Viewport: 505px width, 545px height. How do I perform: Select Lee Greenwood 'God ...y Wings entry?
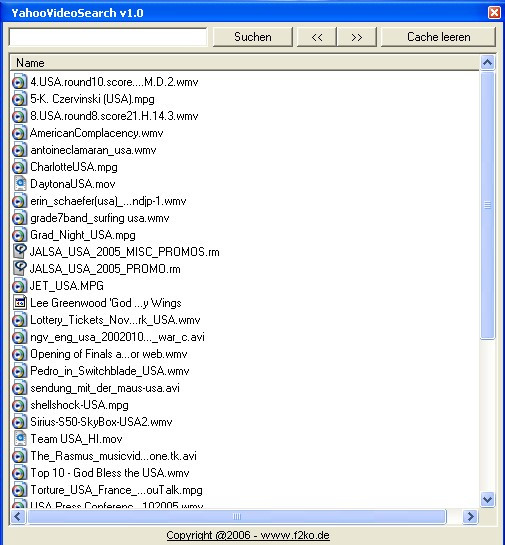click(106, 303)
